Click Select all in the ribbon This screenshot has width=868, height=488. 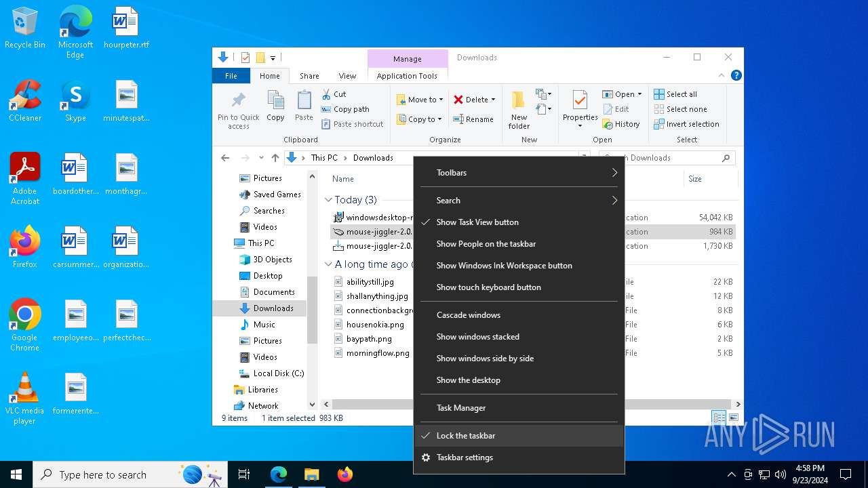pos(675,94)
